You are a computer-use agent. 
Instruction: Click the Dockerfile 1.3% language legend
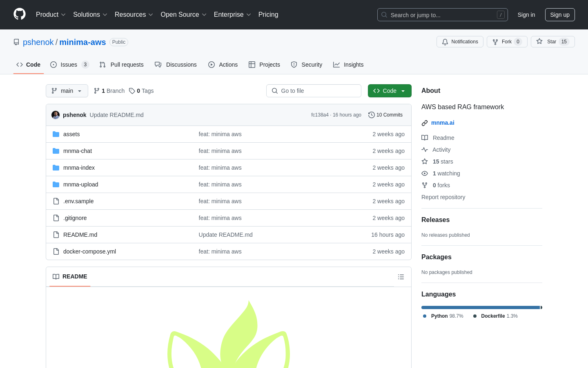click(495, 316)
